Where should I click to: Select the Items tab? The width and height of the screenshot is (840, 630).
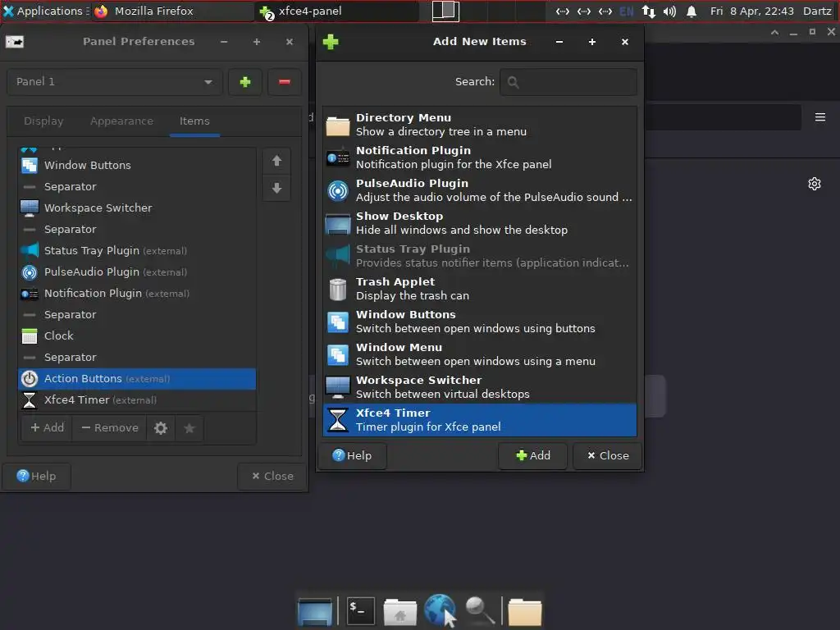coord(194,121)
